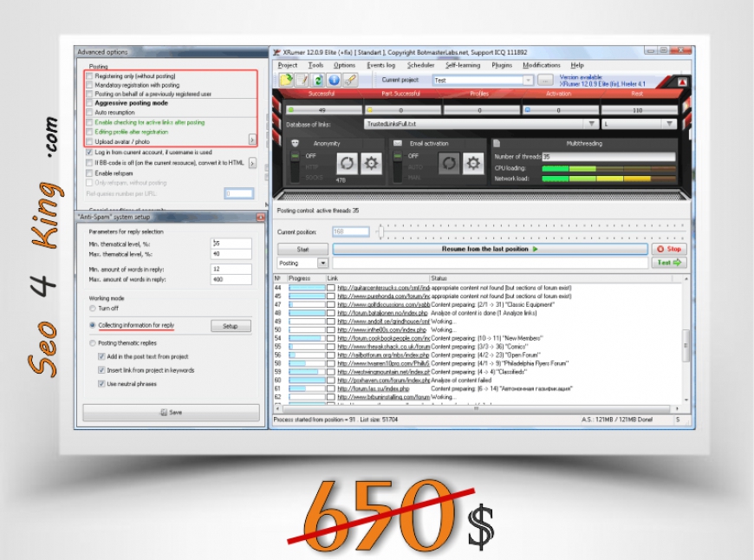Image resolution: width=754 pixels, height=560 pixels.
Task: Click the ellipsis button beside Current project
Action: [x=545, y=80]
